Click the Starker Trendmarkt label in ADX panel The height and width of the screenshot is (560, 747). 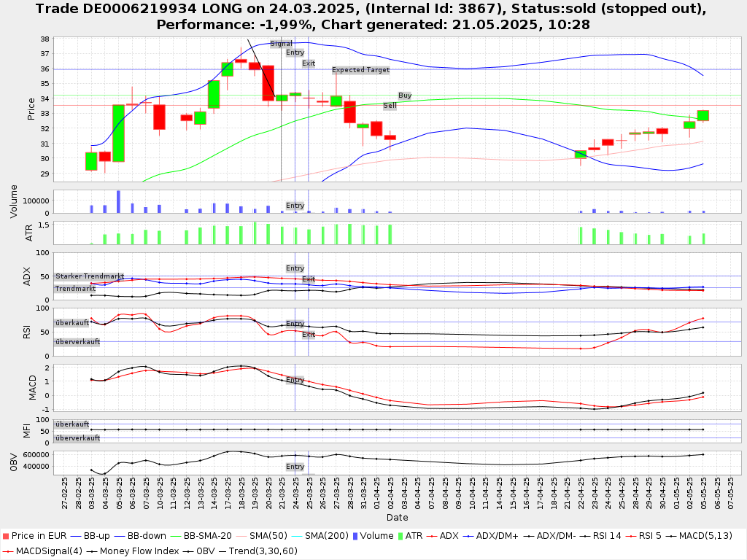click(x=90, y=276)
